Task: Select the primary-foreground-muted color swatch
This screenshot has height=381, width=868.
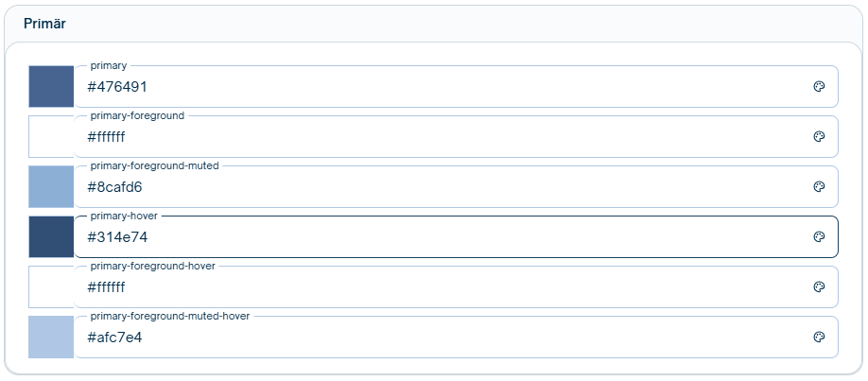Action: click(51, 186)
